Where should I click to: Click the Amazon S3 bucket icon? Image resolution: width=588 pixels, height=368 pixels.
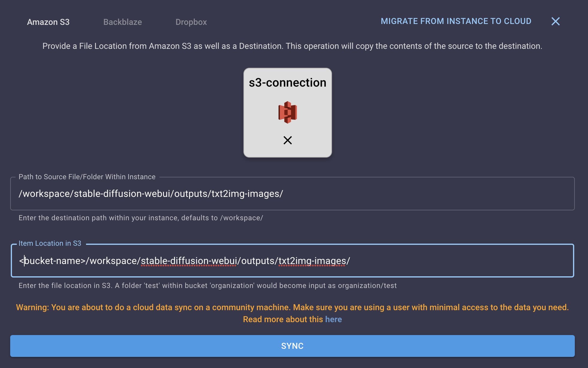pos(288,112)
